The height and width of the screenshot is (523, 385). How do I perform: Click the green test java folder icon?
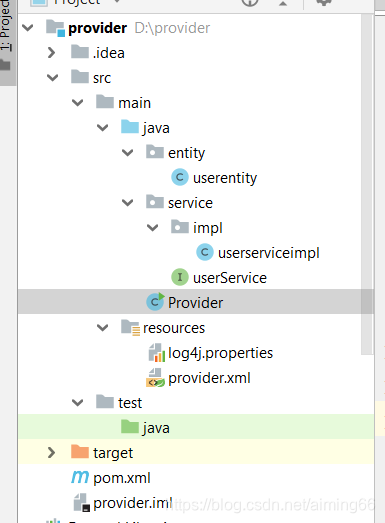[130, 427]
